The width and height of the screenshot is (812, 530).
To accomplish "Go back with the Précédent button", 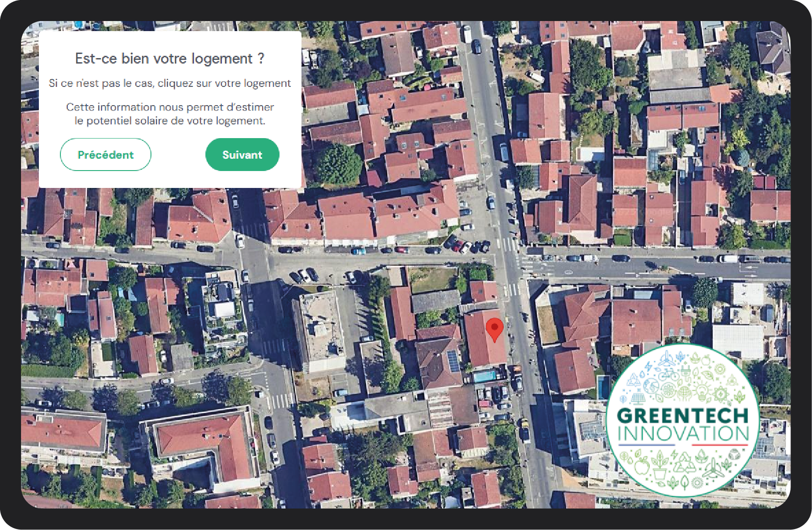I will [x=106, y=155].
